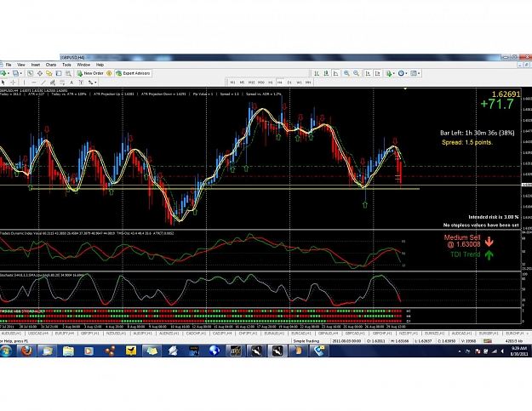
Task: Open the Window menu
Action: 83,65
